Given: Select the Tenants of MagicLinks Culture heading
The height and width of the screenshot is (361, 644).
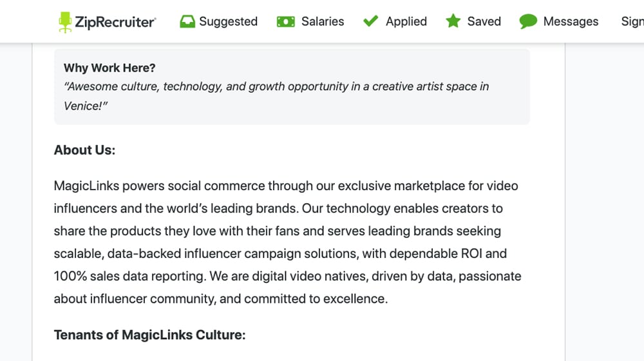Looking at the screenshot, I should 149,335.
